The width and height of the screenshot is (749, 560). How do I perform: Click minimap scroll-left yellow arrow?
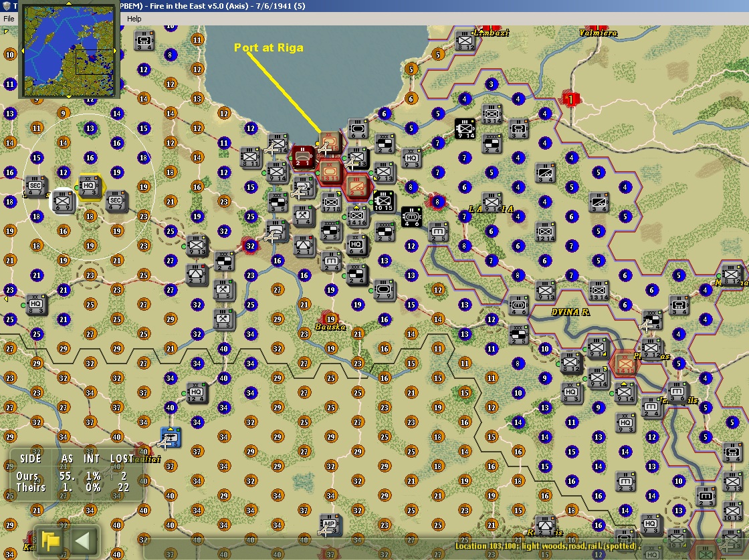point(21,50)
